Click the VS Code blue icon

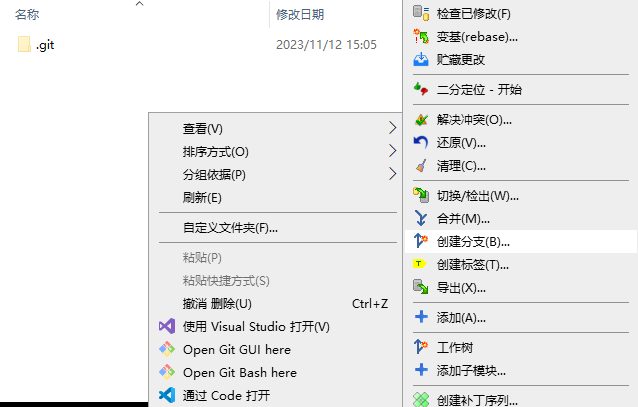[x=167, y=395]
